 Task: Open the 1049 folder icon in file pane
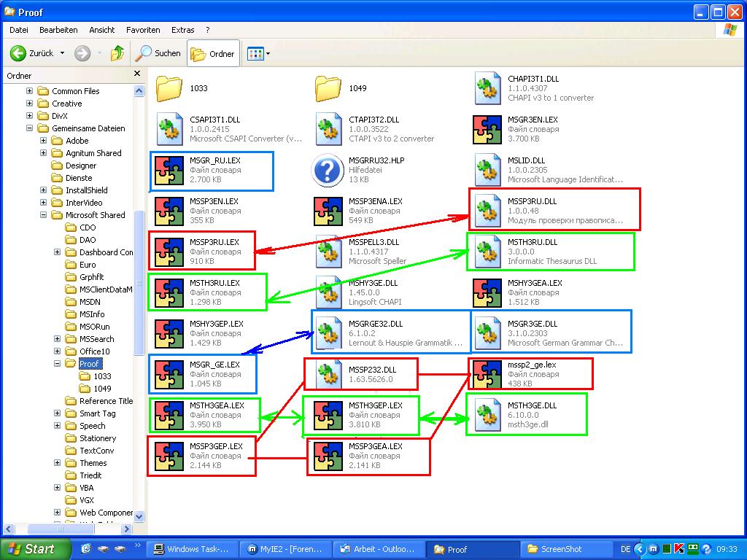click(x=328, y=88)
